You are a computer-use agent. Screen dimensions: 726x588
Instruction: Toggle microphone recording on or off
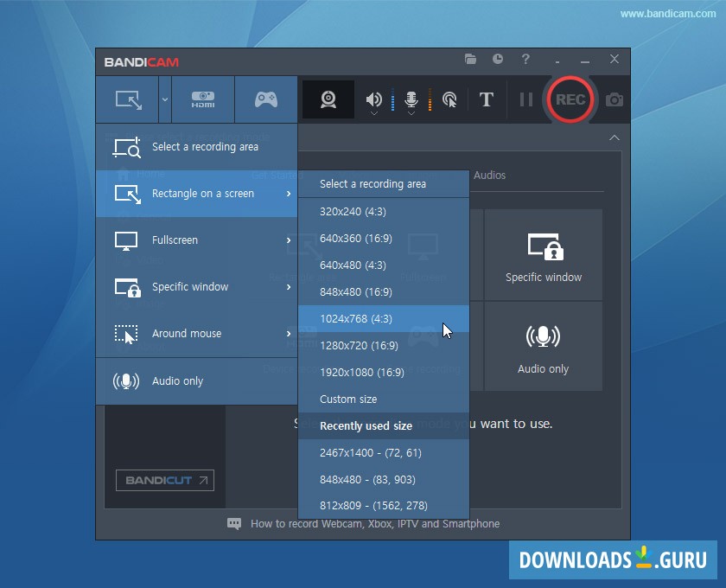[x=411, y=98]
